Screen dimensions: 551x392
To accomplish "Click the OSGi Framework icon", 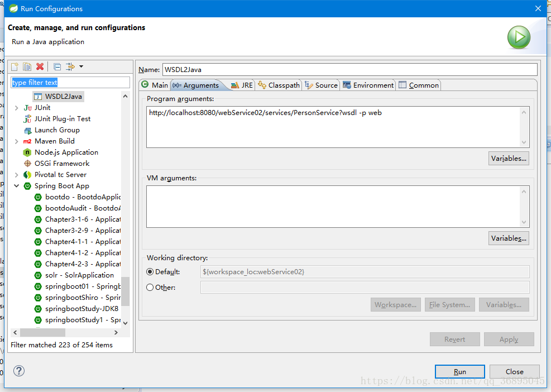I will tap(27, 164).
